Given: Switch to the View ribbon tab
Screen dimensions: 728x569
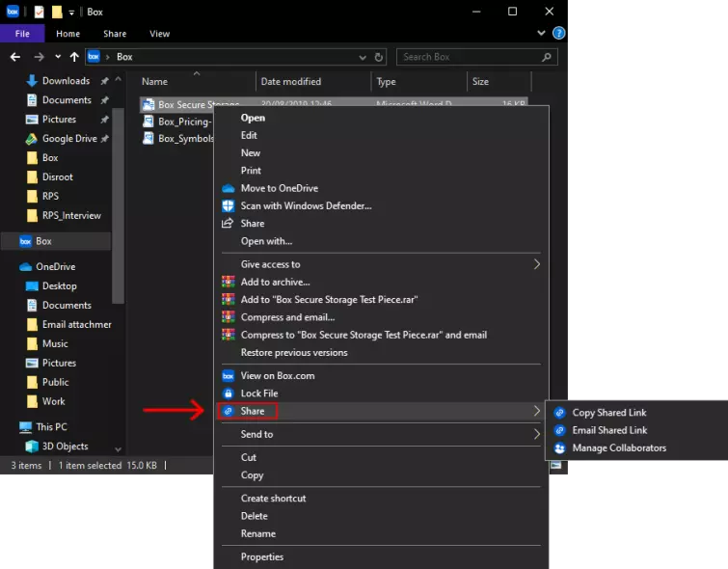Looking at the screenshot, I should pyautogui.click(x=159, y=34).
